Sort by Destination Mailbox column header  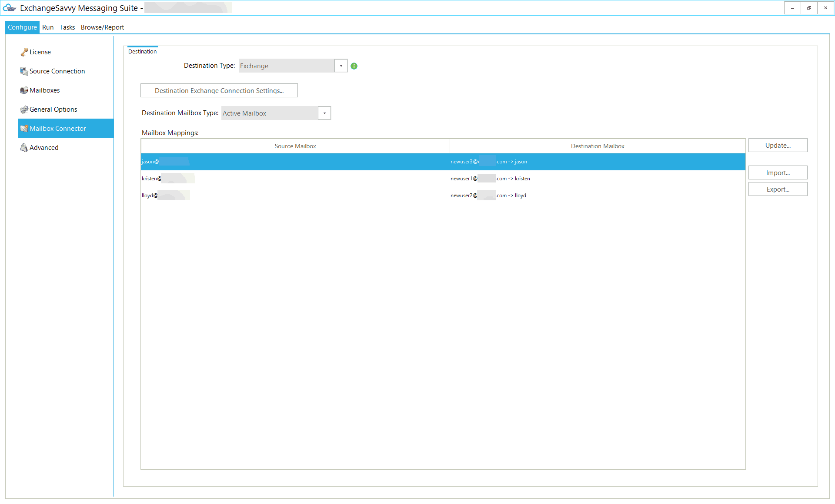598,146
